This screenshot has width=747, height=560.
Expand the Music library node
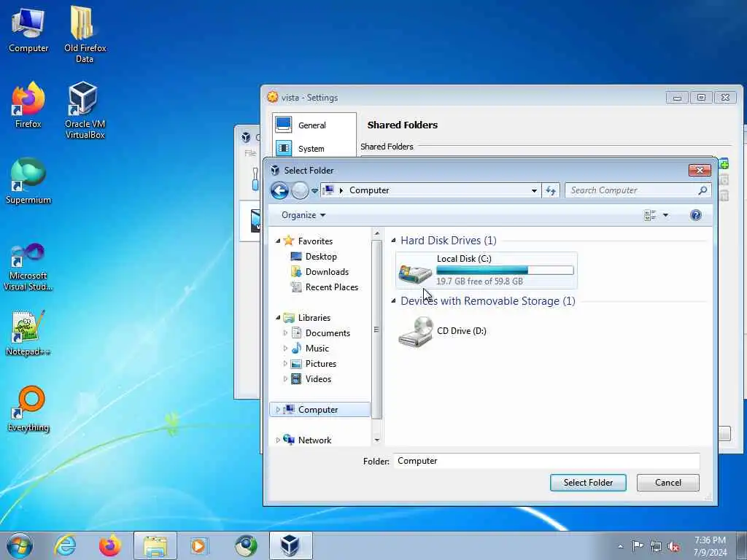click(x=285, y=348)
